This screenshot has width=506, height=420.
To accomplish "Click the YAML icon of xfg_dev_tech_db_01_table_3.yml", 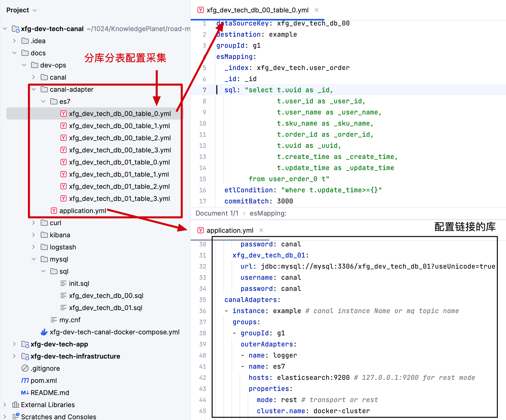I will [x=64, y=199].
